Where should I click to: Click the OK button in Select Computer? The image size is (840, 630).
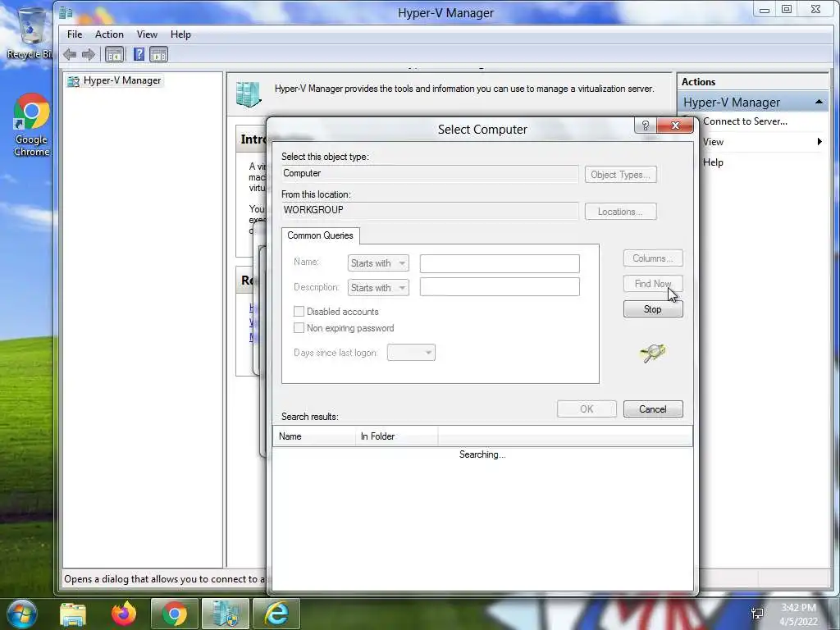pyautogui.click(x=587, y=409)
